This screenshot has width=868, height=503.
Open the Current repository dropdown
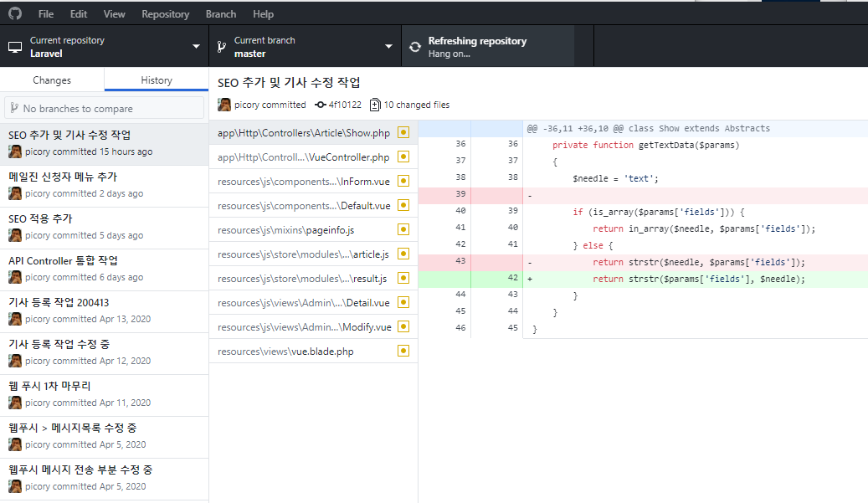tap(196, 45)
